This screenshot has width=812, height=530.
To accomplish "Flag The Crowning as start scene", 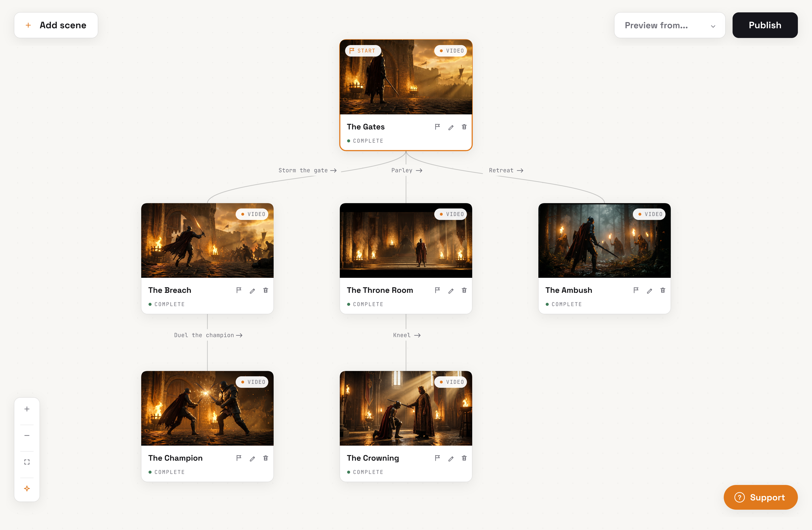I will tap(437, 458).
